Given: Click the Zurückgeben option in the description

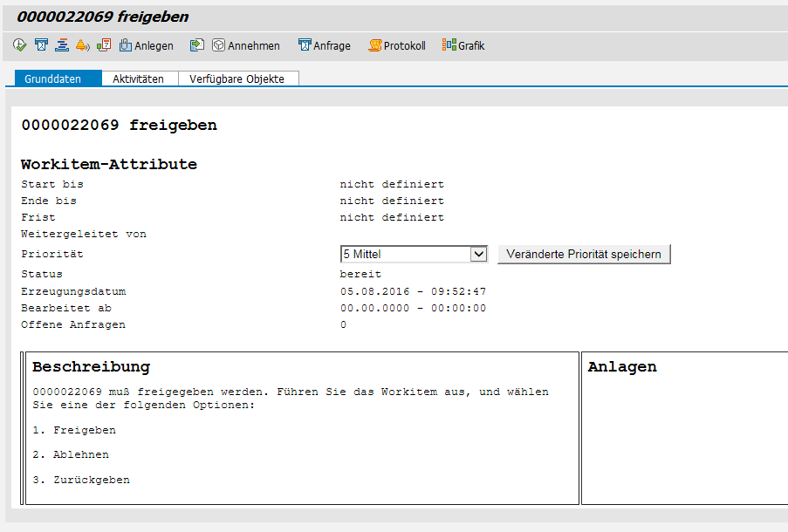Looking at the screenshot, I should coord(91,480).
